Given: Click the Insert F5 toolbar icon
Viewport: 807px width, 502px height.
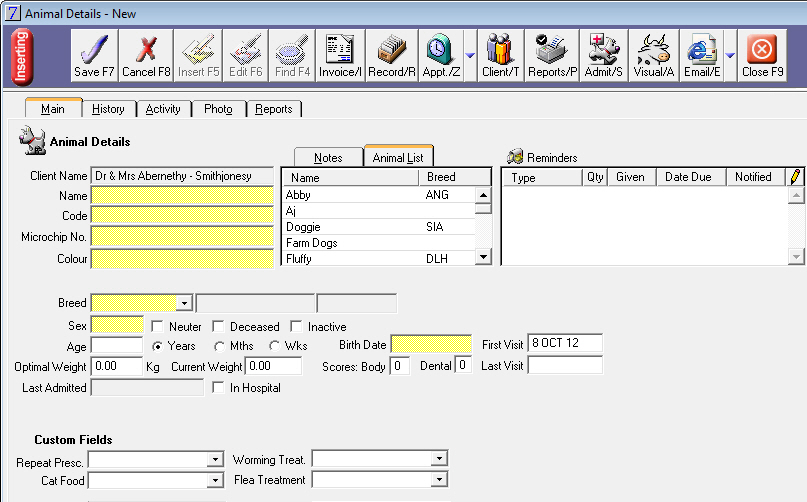Looking at the screenshot, I should (199, 56).
